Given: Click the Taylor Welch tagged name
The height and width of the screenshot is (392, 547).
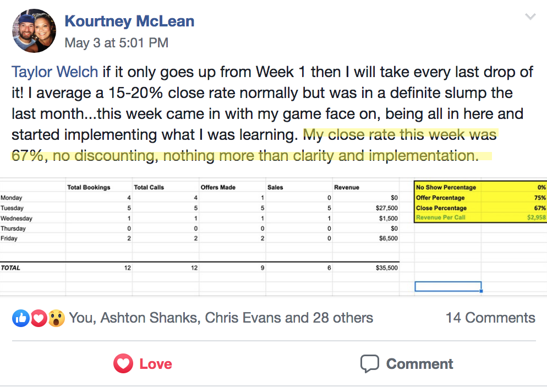Looking at the screenshot, I should 55,72.
